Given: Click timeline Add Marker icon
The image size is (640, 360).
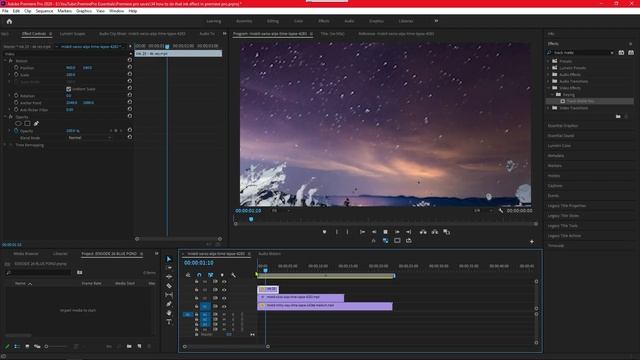Looking at the screenshot, I should point(222,275).
